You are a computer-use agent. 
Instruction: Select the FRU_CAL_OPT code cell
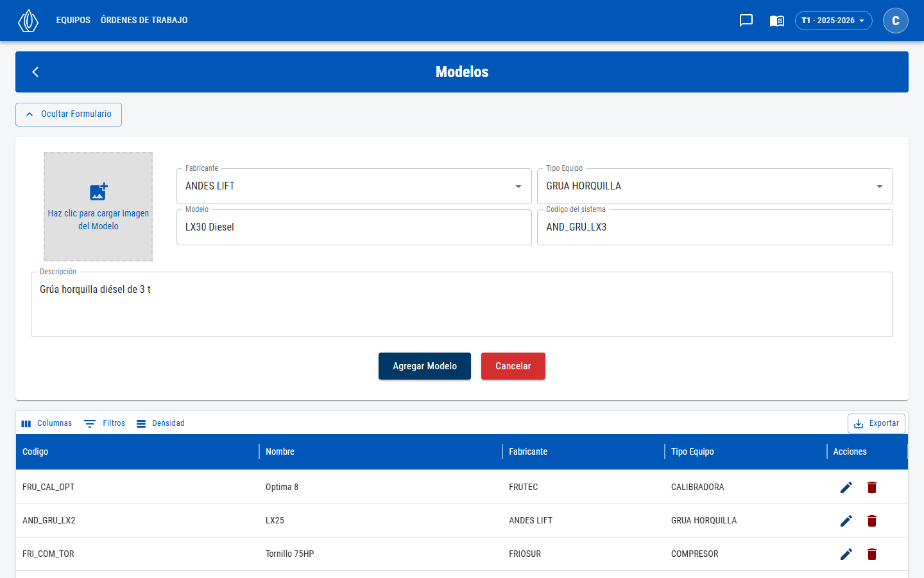(137, 487)
